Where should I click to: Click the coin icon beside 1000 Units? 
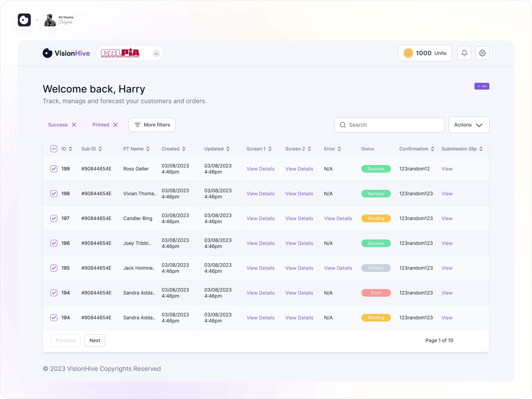tap(408, 53)
